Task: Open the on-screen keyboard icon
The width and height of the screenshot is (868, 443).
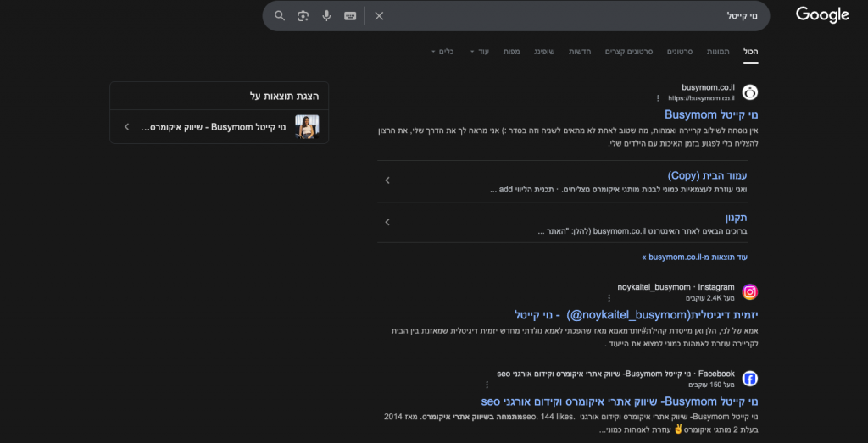Action: [x=350, y=16]
